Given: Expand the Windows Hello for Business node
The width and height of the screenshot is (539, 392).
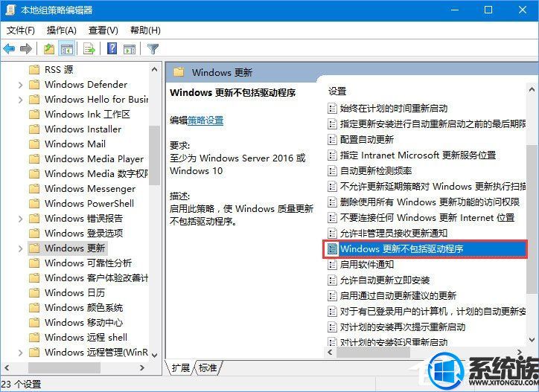Looking at the screenshot, I should click(20, 100).
